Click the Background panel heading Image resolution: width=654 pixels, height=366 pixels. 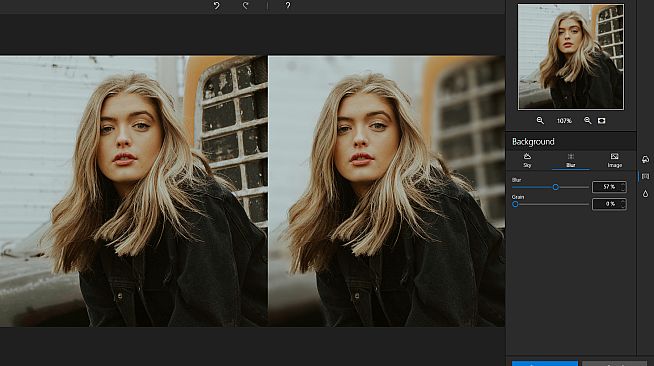click(x=533, y=142)
